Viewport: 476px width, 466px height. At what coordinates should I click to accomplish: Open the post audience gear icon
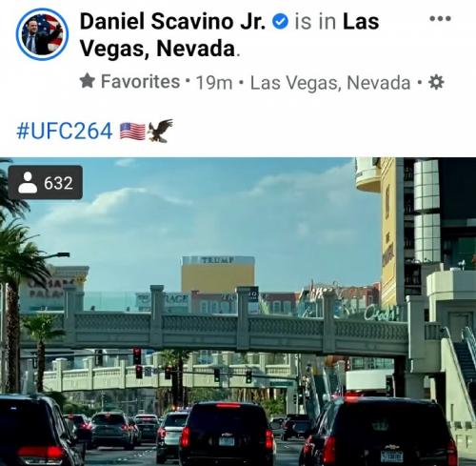coord(436,82)
